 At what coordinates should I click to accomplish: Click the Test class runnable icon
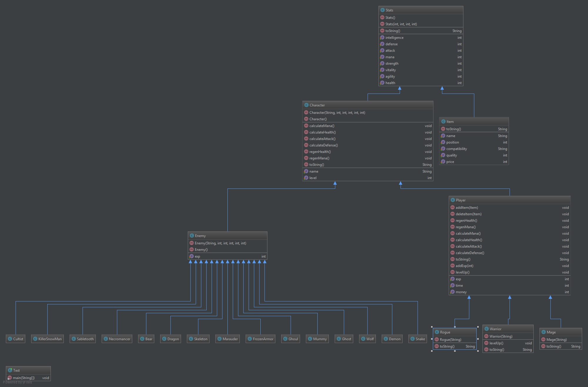click(x=10, y=370)
